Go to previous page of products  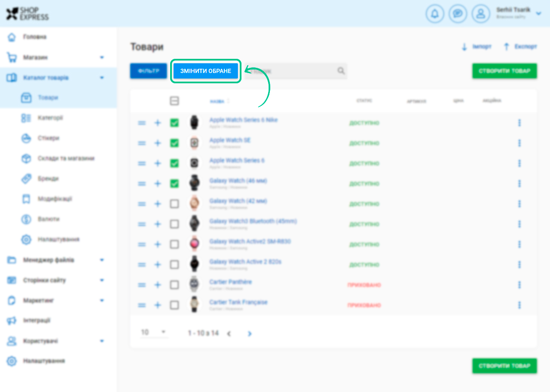click(229, 334)
